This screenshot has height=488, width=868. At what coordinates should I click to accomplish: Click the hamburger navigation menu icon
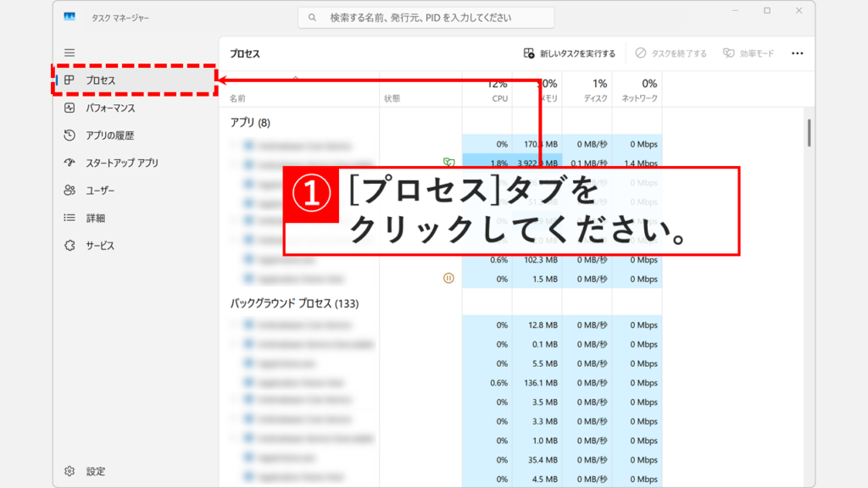(71, 52)
